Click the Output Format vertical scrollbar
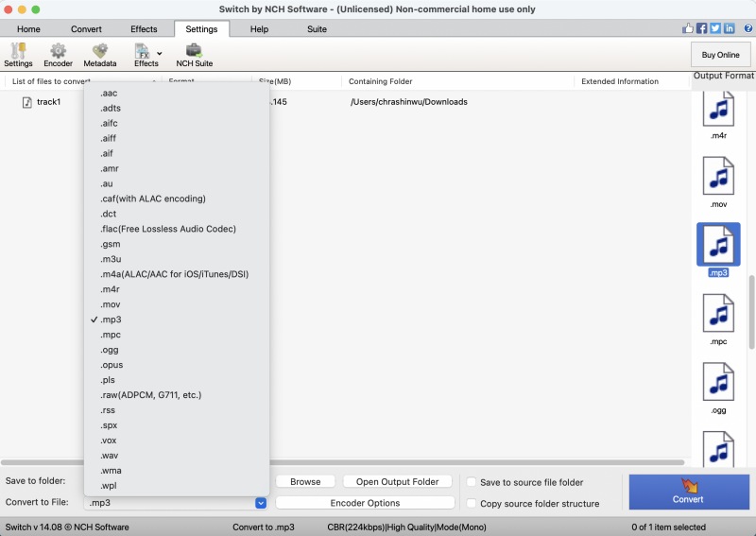756x536 pixels. pyautogui.click(x=751, y=312)
